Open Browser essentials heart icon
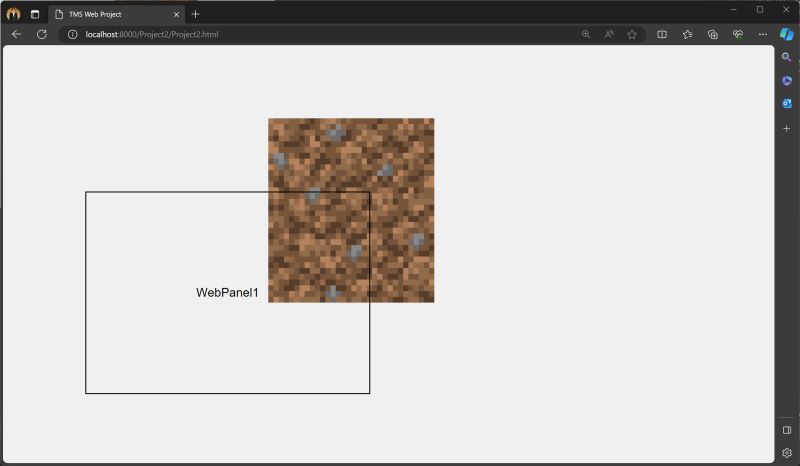This screenshot has width=800, height=466. point(738,34)
